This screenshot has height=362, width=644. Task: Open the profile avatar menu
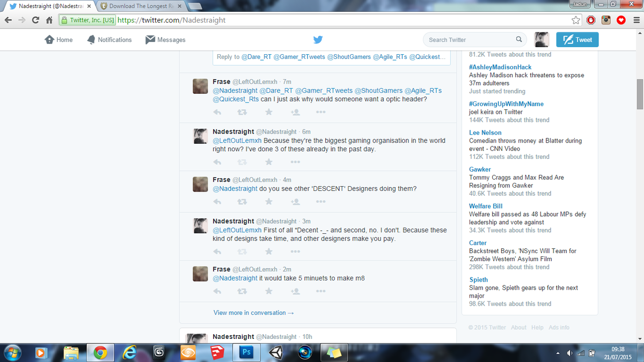(541, 40)
